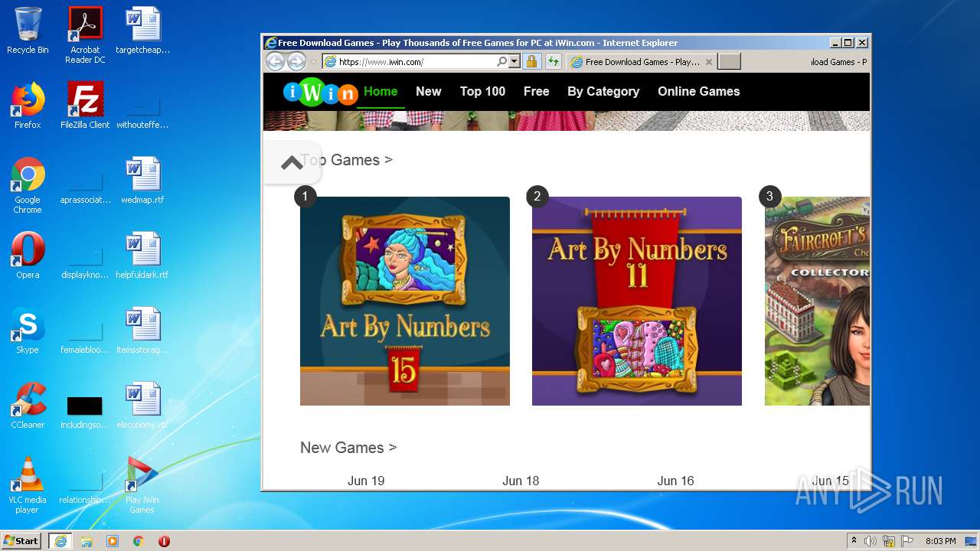Close the Free Download Games tab
The width and height of the screenshot is (980, 551).
click(709, 62)
